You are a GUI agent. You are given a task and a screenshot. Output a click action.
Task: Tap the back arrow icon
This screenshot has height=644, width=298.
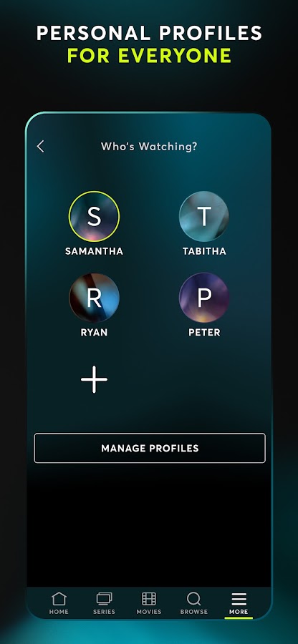coord(40,146)
